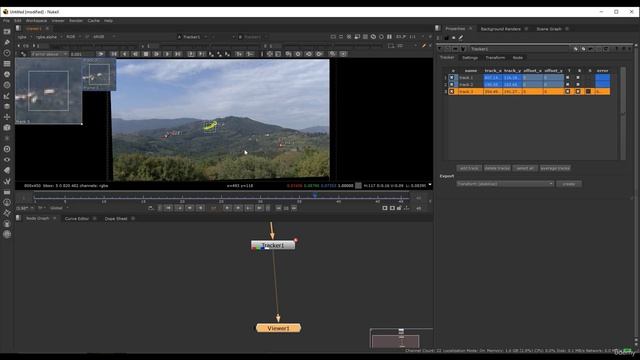Open the 3D nodes toolbar icon
Viewport: 640px width, 360px height.
click(7, 128)
